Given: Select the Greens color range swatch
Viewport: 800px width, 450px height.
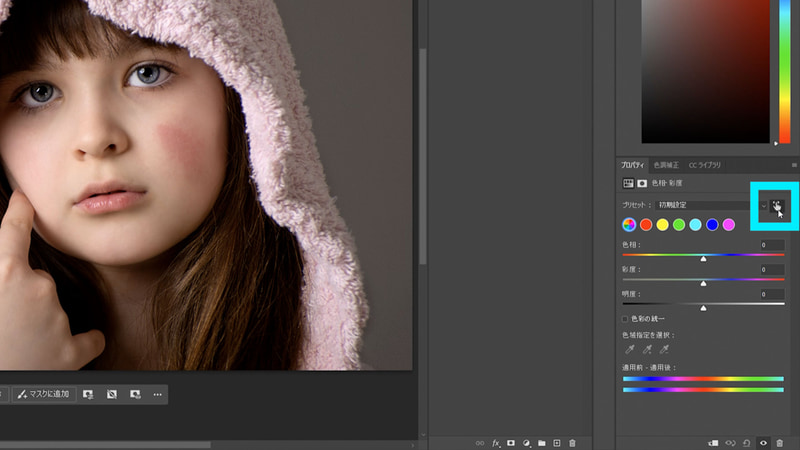Looking at the screenshot, I should (679, 224).
